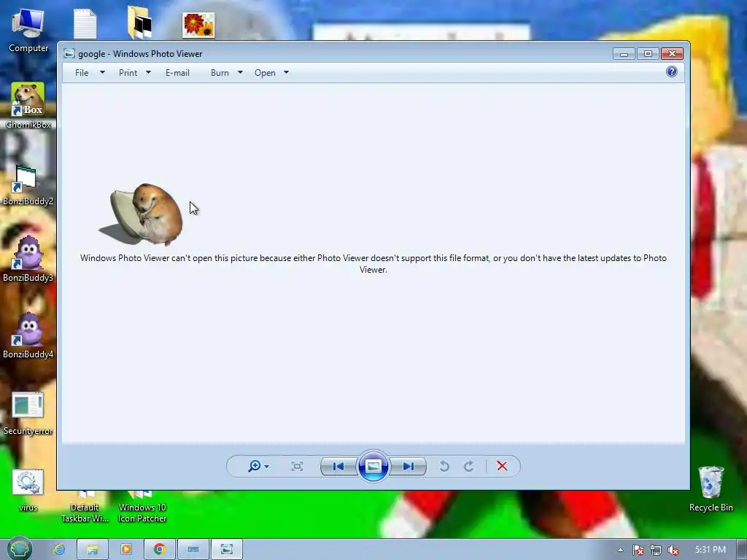Select the Recycle Bin icon

[x=711, y=489]
